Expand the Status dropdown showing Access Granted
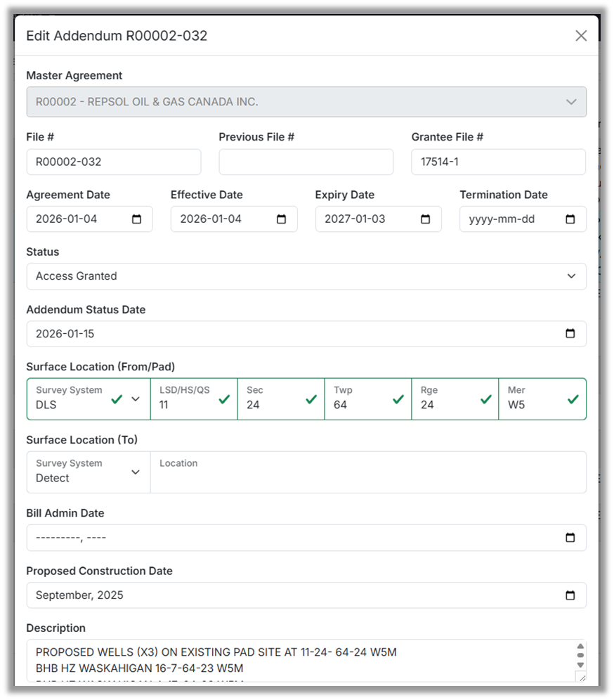The image size is (614, 700). (306, 276)
